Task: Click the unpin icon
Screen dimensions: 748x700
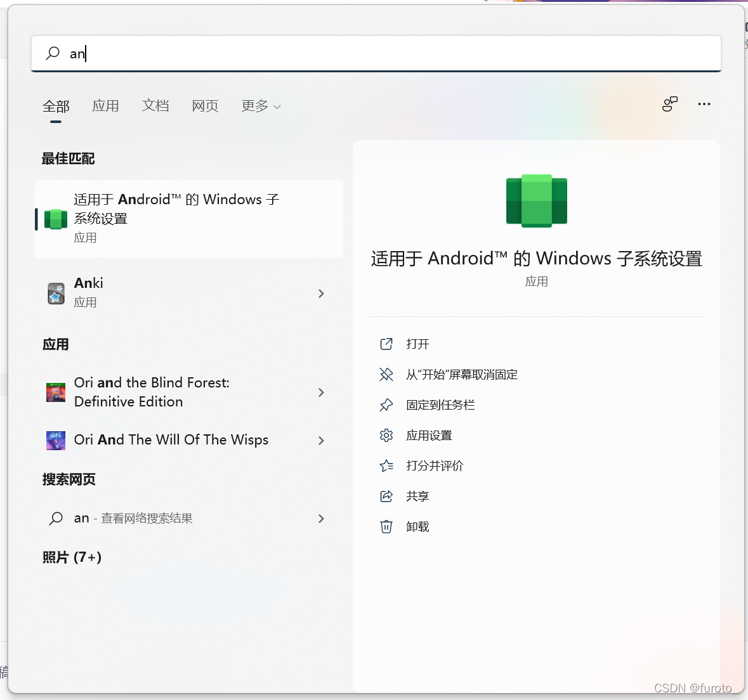Action: click(386, 374)
